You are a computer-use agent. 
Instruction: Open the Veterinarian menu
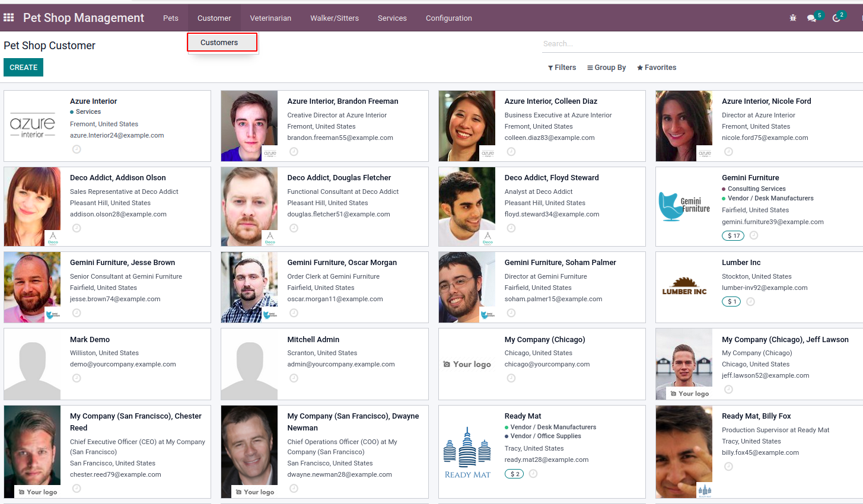point(270,18)
